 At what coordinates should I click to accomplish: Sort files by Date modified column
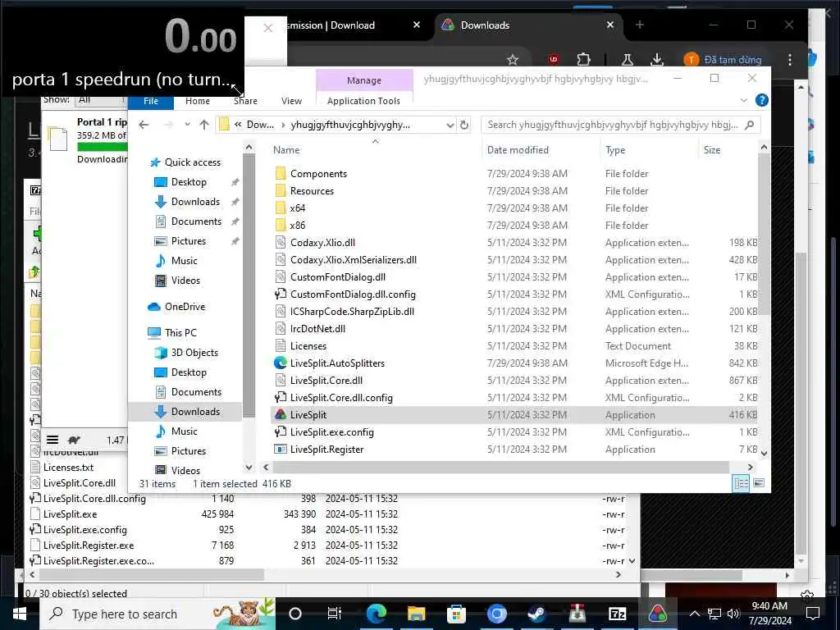518,150
